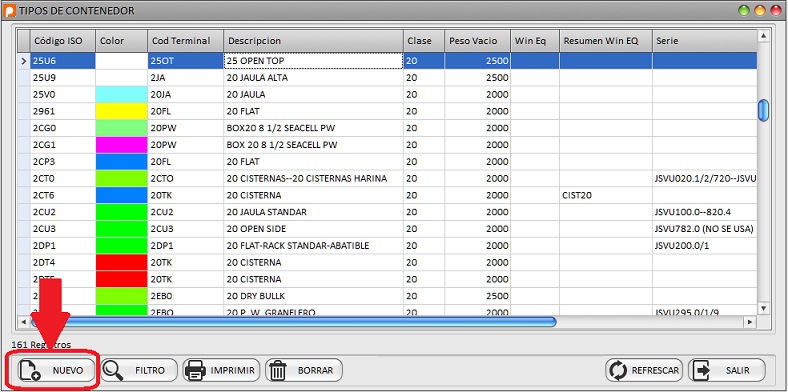The image size is (788, 392).
Task: Click the 'BOX20 8 1/2 SEACELL PW' cell
Action: [313, 128]
